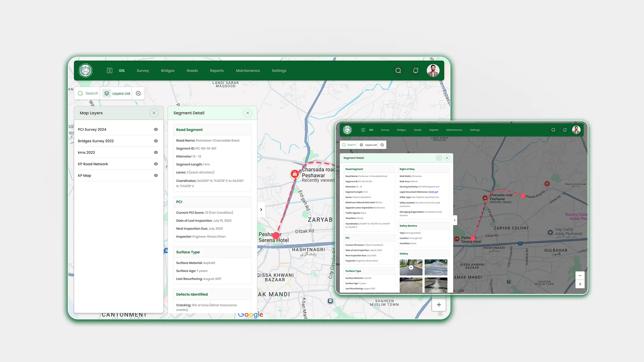Open the Roads menu in the large window

[192, 71]
